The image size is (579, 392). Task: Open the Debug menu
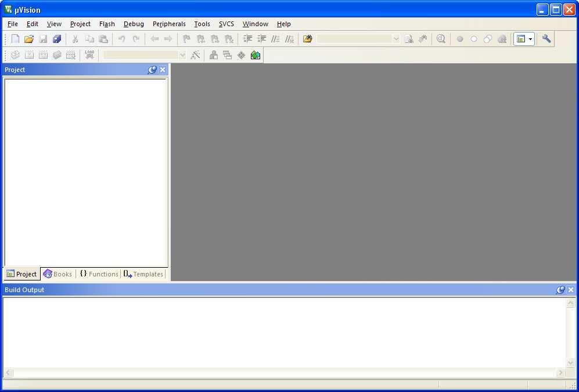click(134, 24)
